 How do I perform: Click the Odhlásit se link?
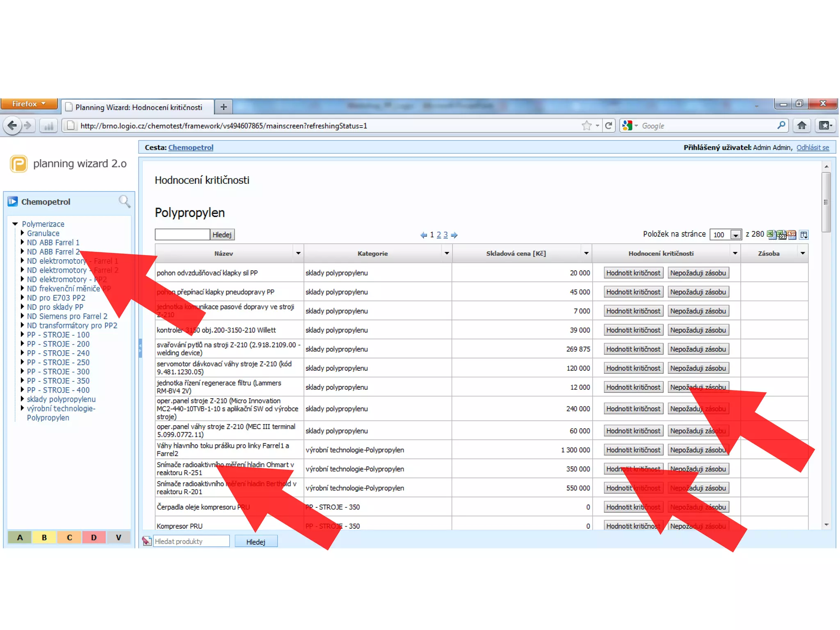pyautogui.click(x=812, y=148)
